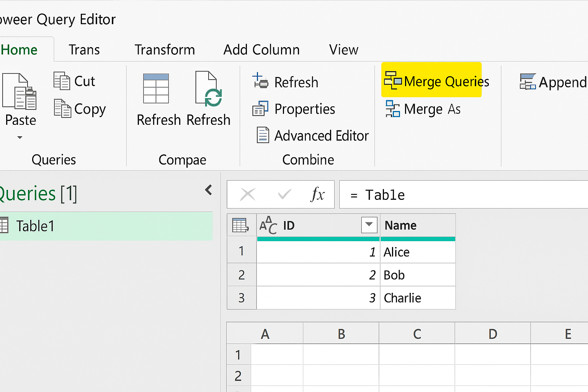Viewport: 588px width, 392px height.
Task: Click the Merge As label
Action: point(432,109)
